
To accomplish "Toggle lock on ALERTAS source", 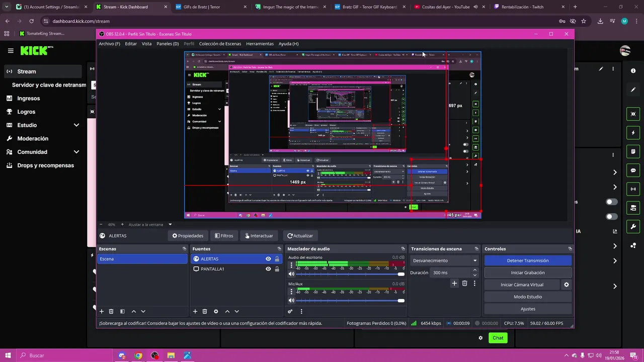I will pos(277,259).
